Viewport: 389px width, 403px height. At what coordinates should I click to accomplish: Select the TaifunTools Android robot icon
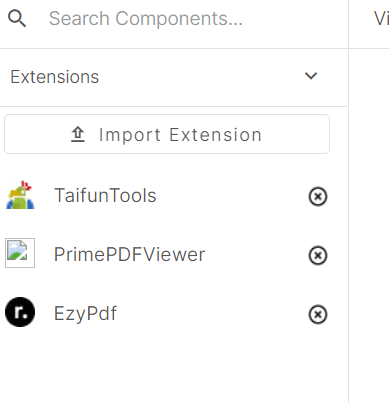coord(20,195)
